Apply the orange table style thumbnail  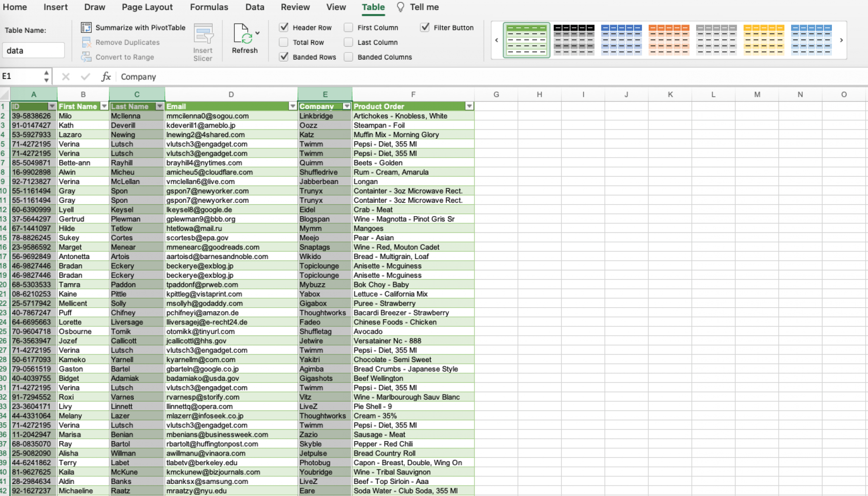click(x=669, y=40)
